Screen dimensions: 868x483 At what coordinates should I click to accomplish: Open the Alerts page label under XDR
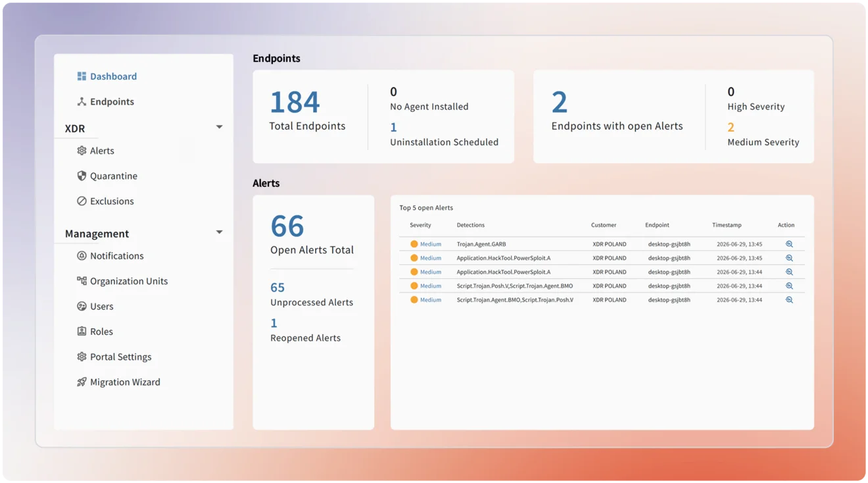102,151
